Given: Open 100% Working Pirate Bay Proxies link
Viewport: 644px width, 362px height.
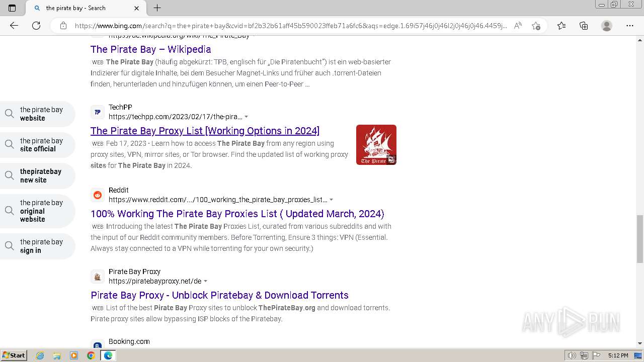Looking at the screenshot, I should point(237,214).
